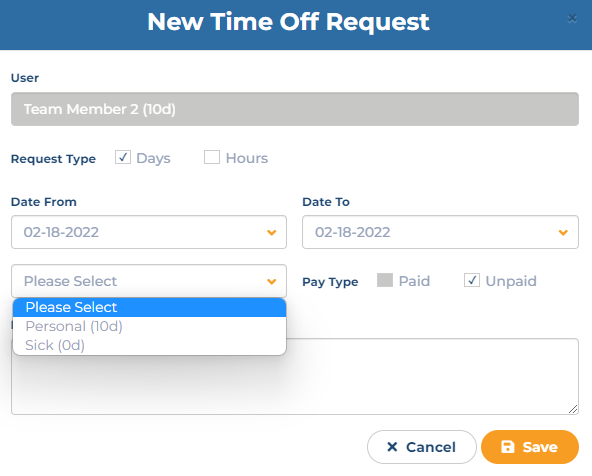The image size is (592, 476).
Task: Check the Paid pay type checkbox
Action: pyautogui.click(x=385, y=280)
